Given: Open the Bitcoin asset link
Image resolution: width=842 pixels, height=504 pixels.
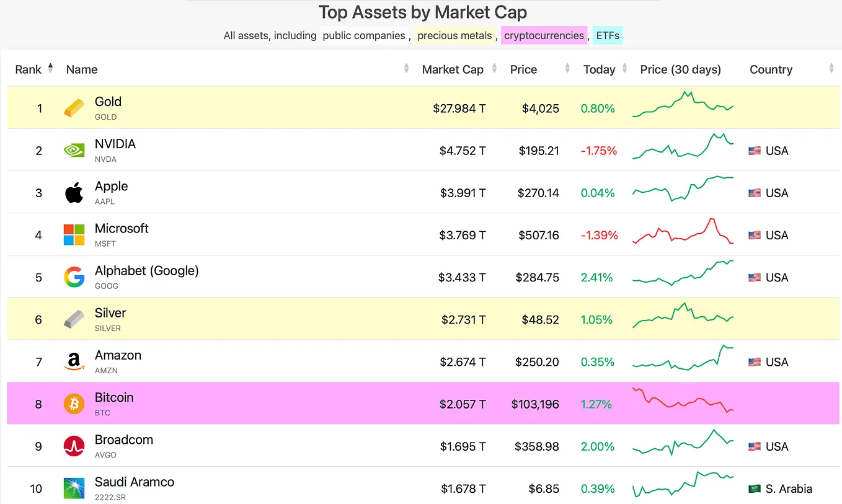Looking at the screenshot, I should click(x=114, y=397).
